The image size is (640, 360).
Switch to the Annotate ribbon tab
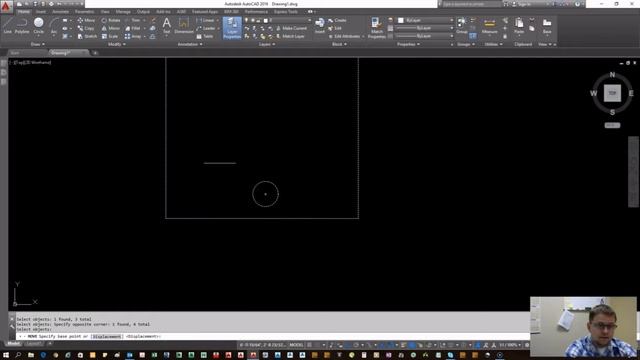[60, 12]
